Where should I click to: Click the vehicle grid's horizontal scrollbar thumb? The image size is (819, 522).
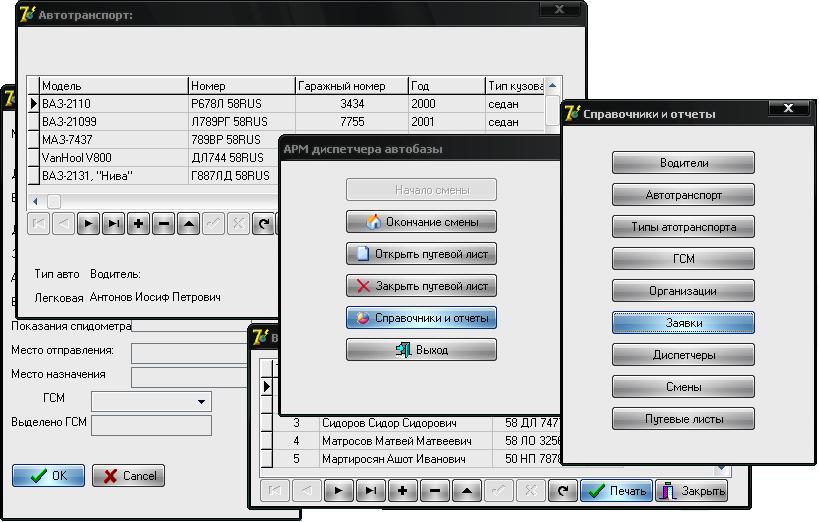54,201
